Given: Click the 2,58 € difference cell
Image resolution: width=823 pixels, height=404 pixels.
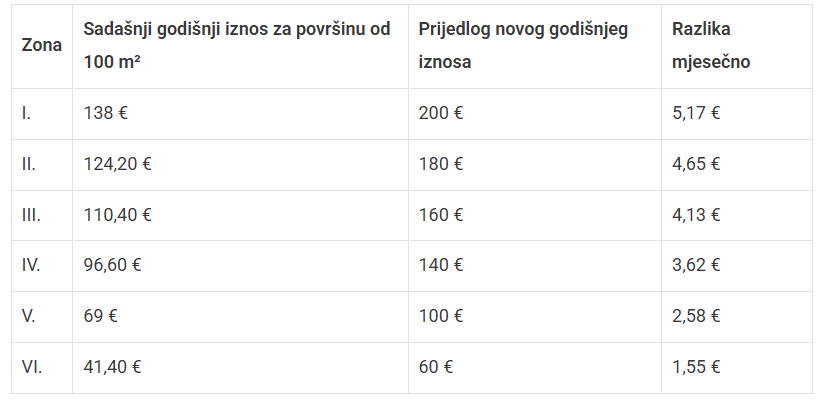Looking at the screenshot, I should [x=697, y=316].
